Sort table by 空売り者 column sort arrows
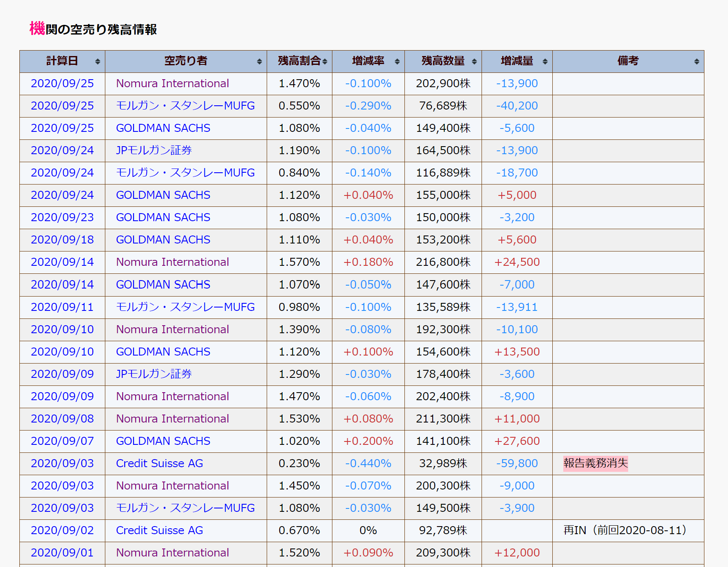 tap(259, 62)
